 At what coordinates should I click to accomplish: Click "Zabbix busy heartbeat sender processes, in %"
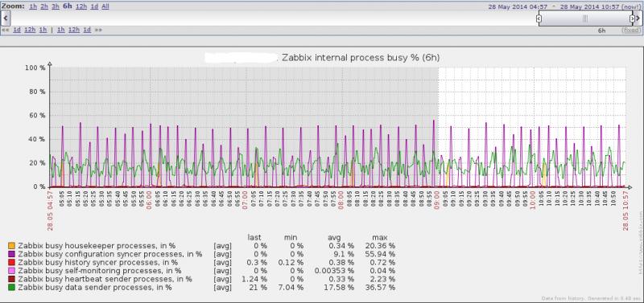click(105, 279)
